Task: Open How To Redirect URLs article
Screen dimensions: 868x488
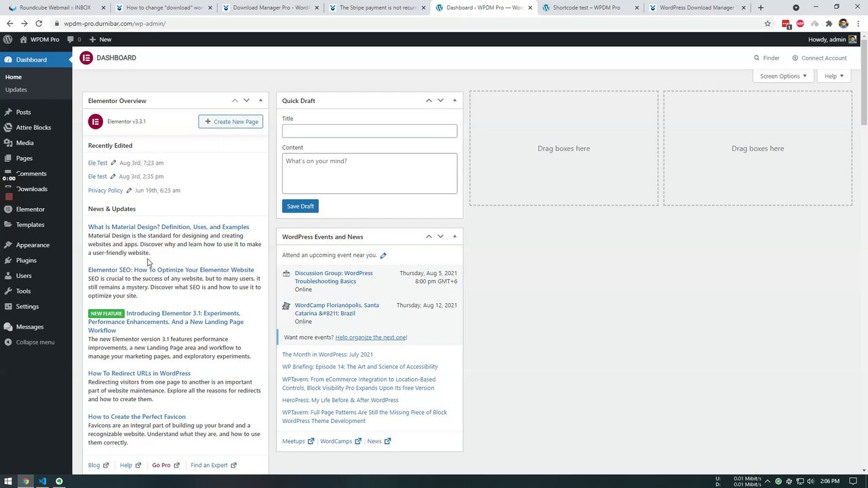Action: [x=139, y=373]
